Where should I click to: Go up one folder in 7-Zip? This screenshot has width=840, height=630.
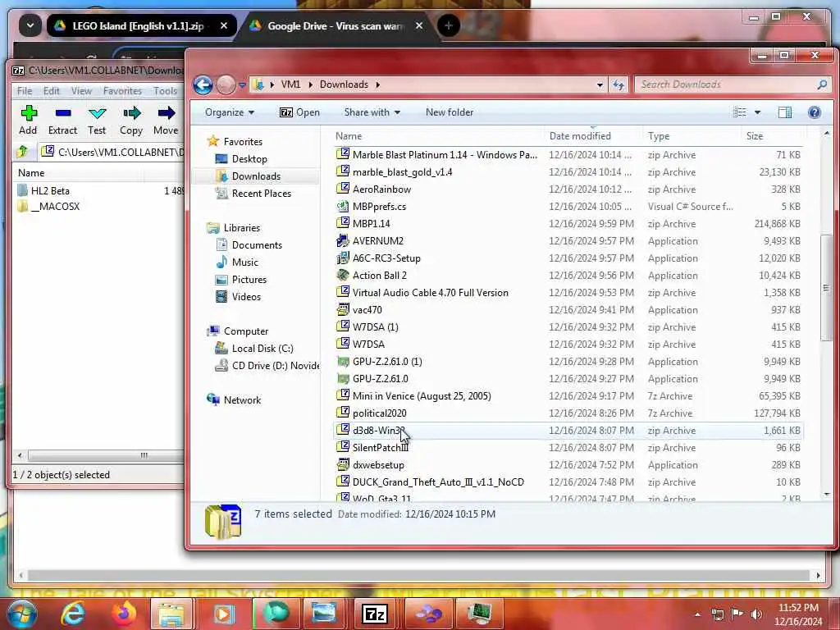(22, 152)
